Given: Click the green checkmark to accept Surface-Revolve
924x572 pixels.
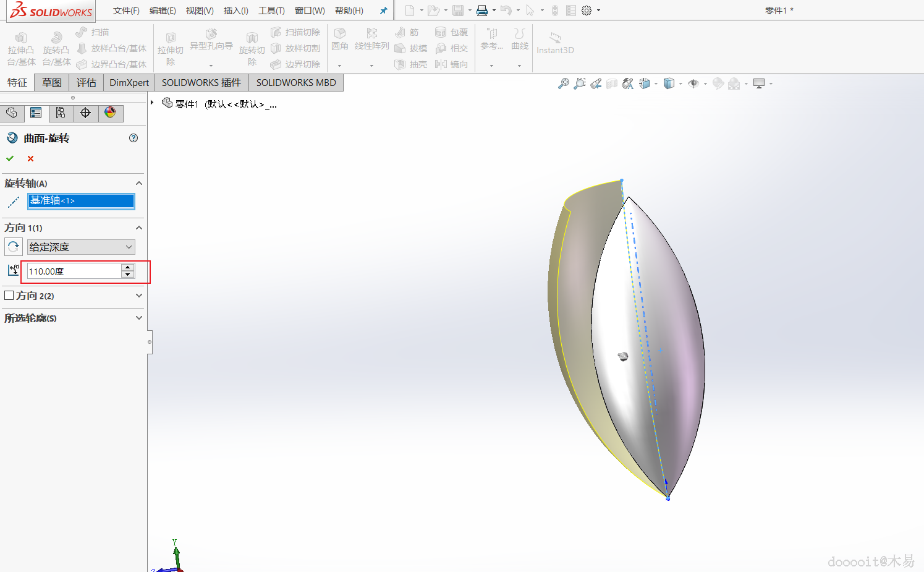Looking at the screenshot, I should [10, 159].
